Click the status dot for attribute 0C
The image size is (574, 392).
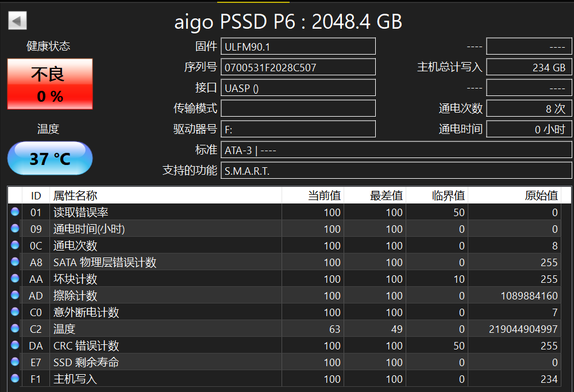pos(15,245)
